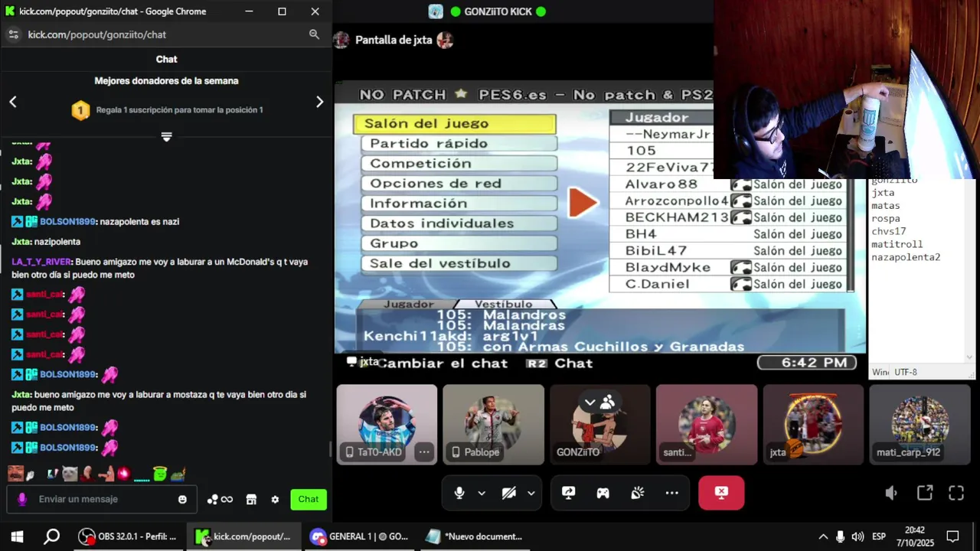The height and width of the screenshot is (551, 980).
Task: Open Windows Start menu
Action: pos(17,536)
